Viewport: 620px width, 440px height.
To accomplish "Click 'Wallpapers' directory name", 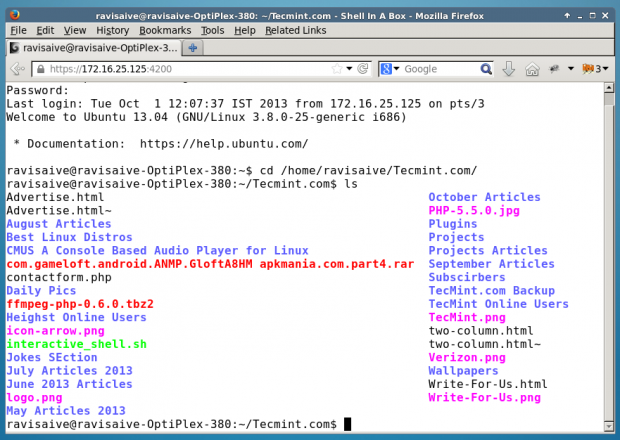I will pyautogui.click(x=463, y=371).
